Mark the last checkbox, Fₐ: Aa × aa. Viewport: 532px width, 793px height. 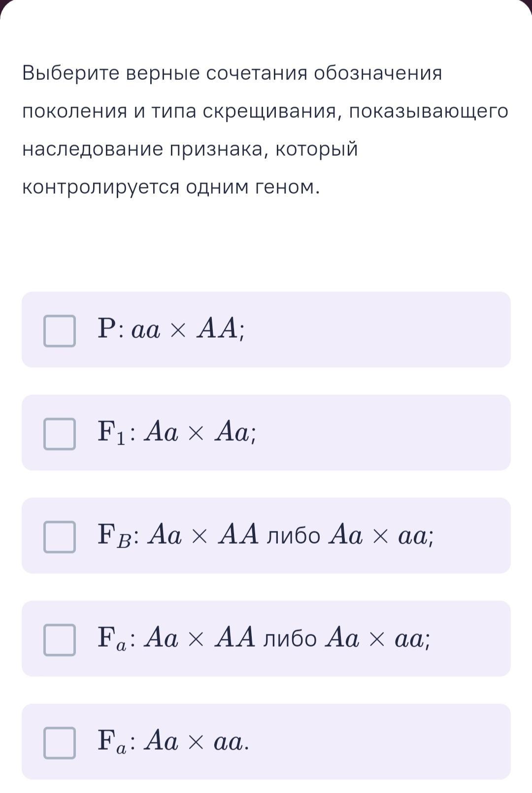click(x=60, y=743)
